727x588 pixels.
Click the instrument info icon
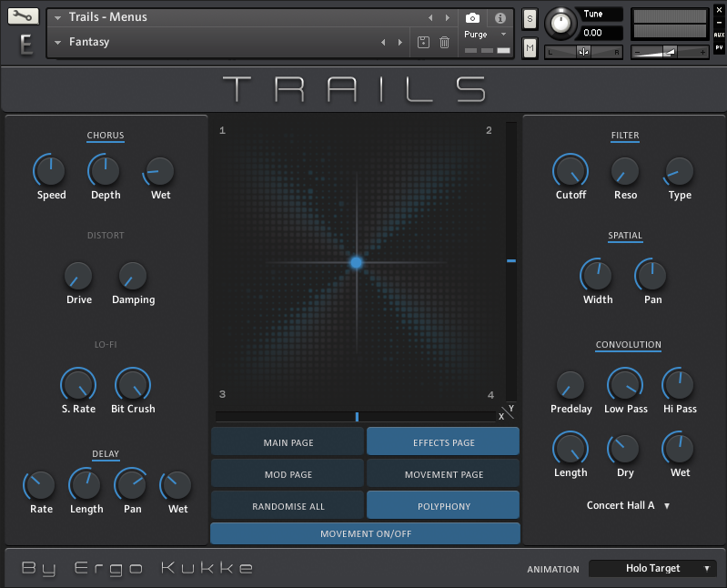[500, 17]
